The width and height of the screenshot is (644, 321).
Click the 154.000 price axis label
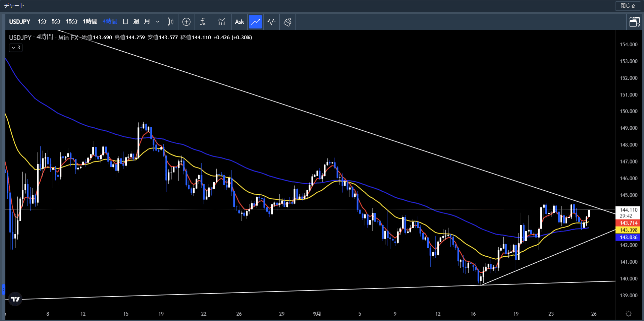point(629,45)
